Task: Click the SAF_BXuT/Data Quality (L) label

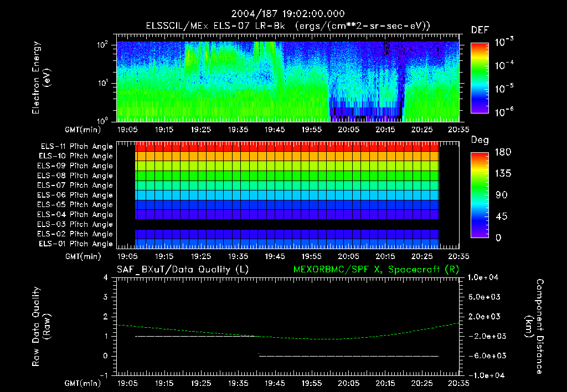Action: coord(183,270)
